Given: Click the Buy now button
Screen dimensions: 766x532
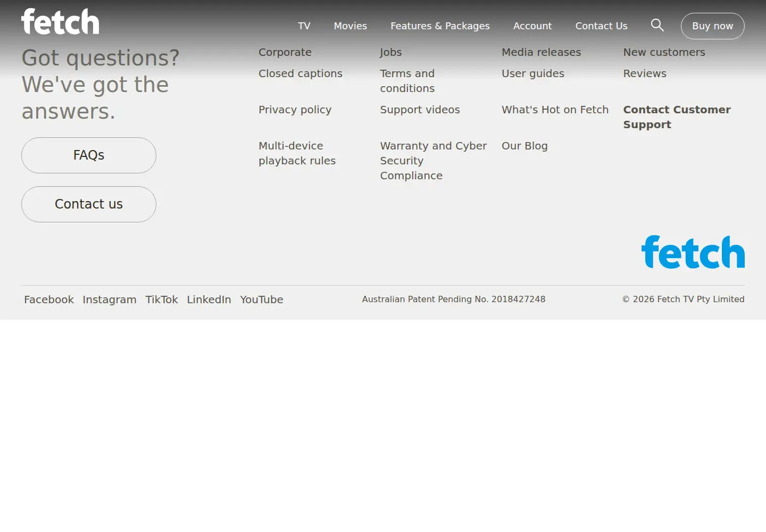Looking at the screenshot, I should pos(713,26).
